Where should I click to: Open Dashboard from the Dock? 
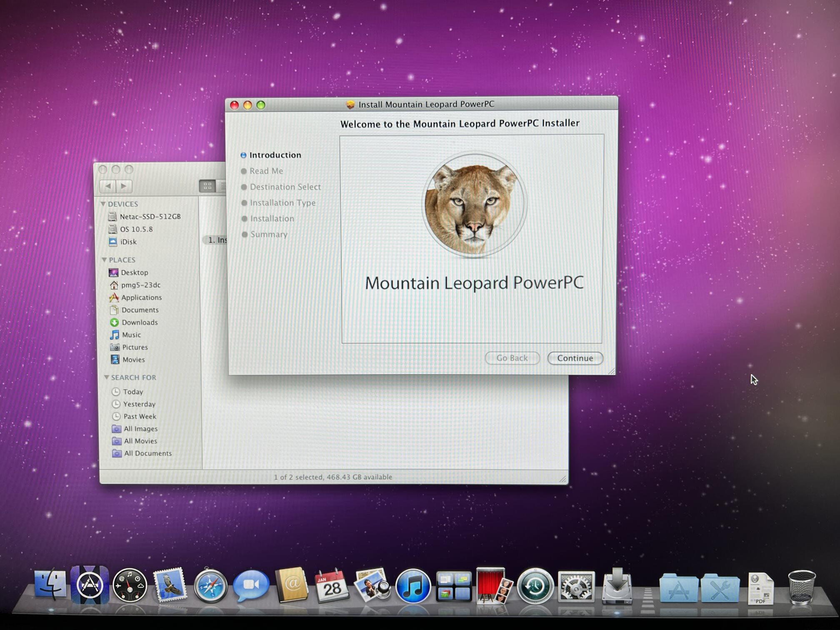click(130, 586)
